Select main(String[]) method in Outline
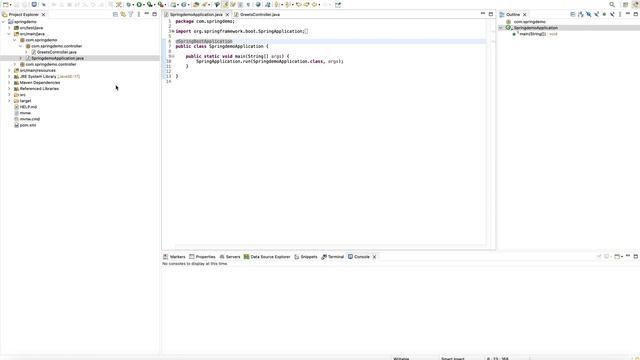The width and height of the screenshot is (640, 360). pyautogui.click(x=532, y=34)
